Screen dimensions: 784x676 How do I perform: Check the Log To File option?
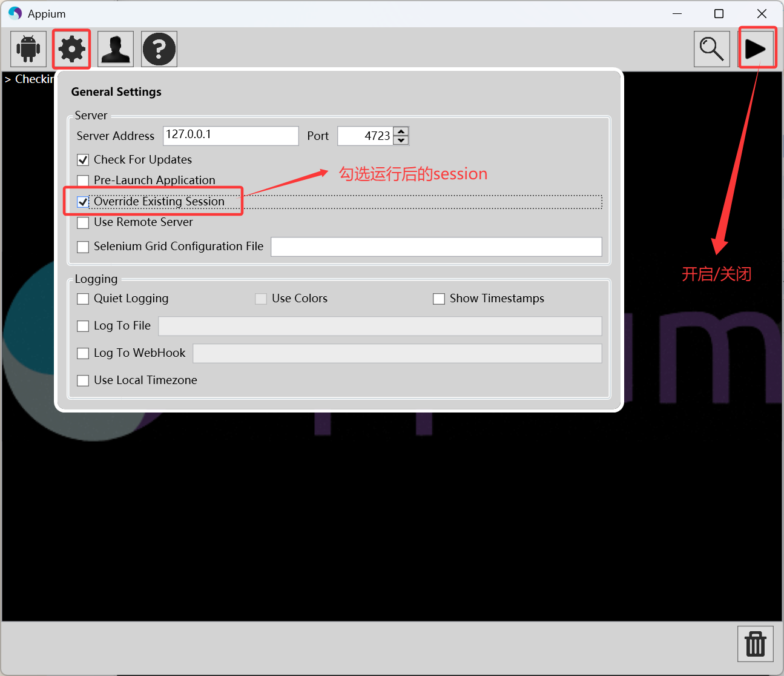pyautogui.click(x=84, y=326)
